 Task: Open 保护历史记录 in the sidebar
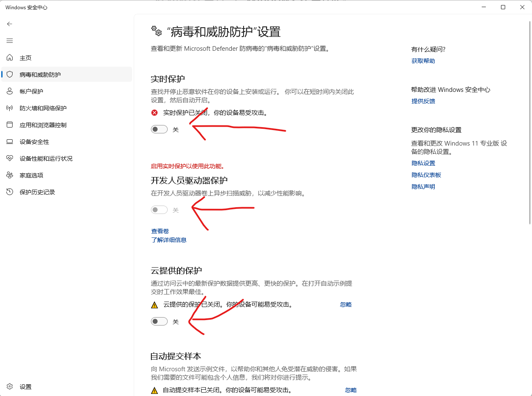click(37, 192)
